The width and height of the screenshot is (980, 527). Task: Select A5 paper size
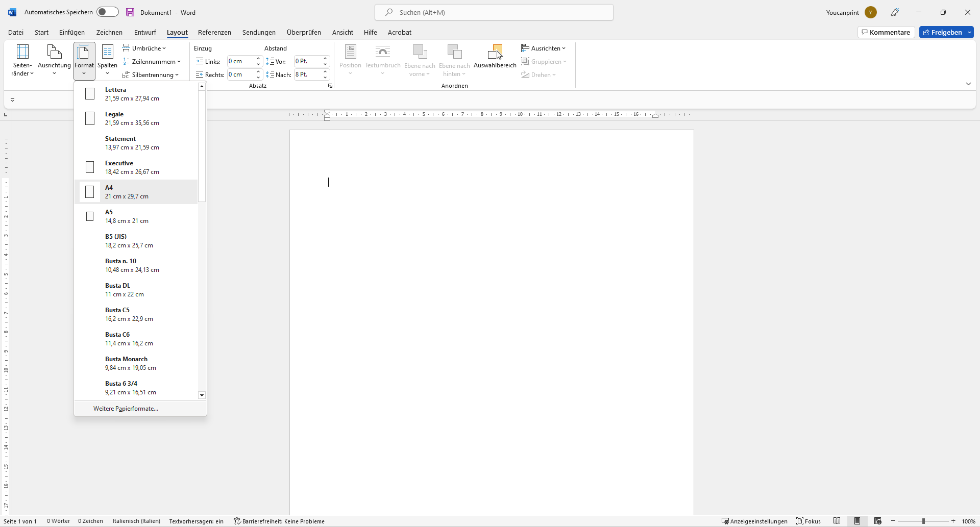coord(136,216)
